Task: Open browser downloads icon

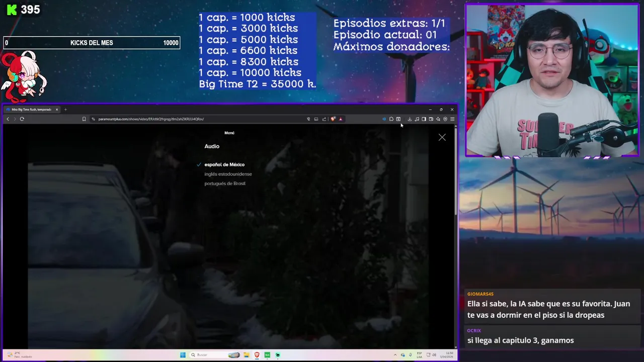Action: tap(410, 119)
